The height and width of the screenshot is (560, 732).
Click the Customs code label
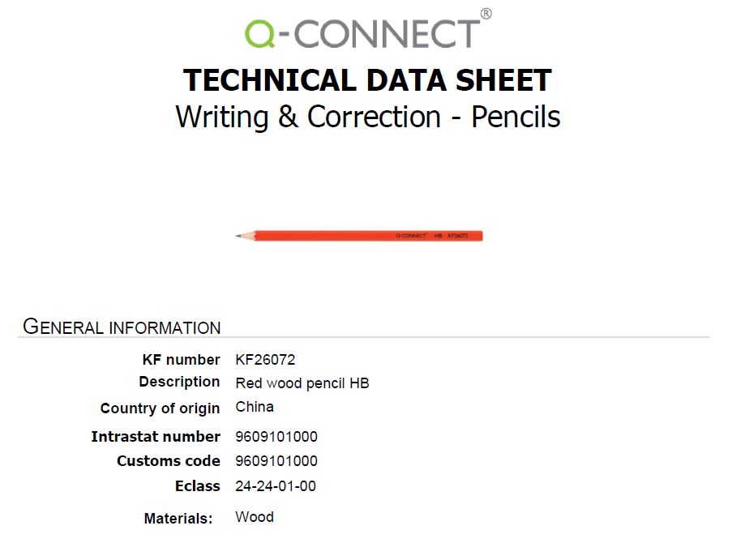pos(169,461)
